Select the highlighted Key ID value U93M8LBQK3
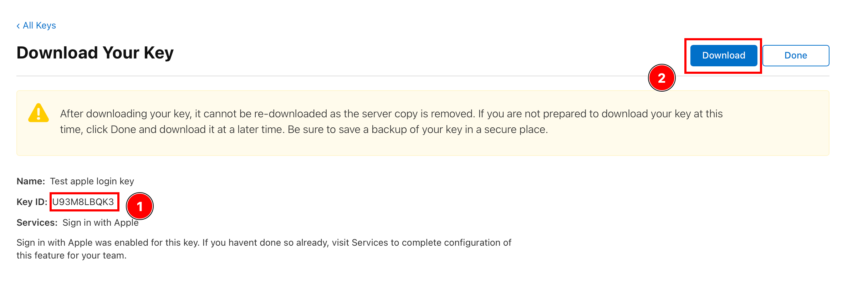Screen dimensions: 868x281 (x=84, y=201)
